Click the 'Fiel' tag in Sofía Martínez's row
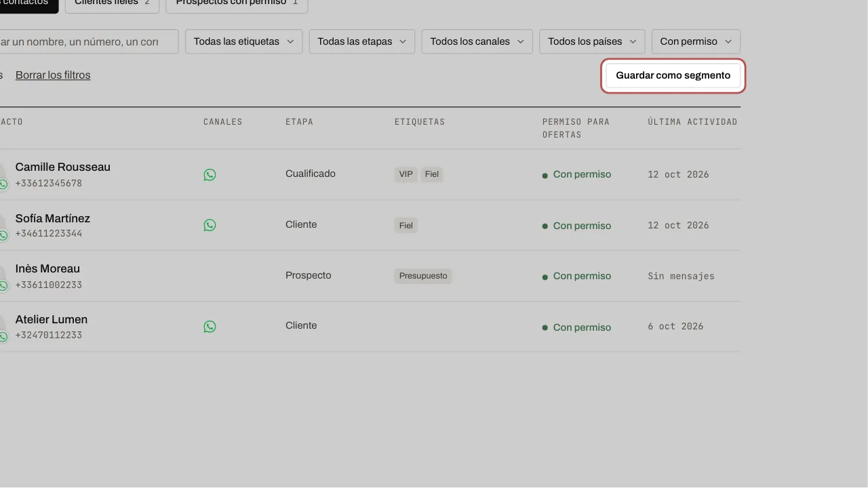The width and height of the screenshot is (868, 488). pos(406,226)
